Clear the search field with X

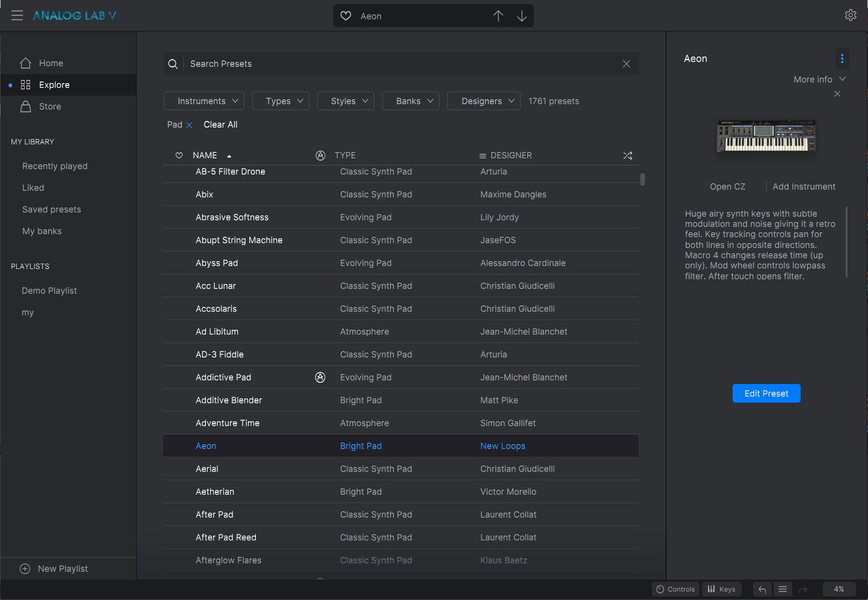626,64
